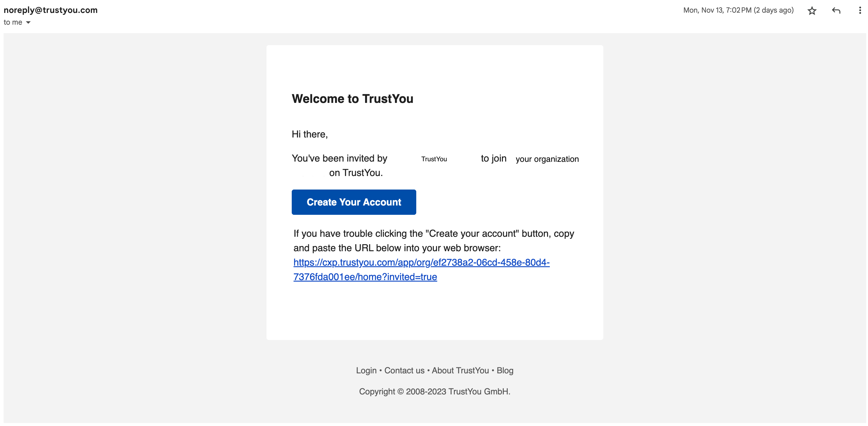Click the Welcome to TrustYou heading
The width and height of the screenshot is (868, 426).
pyautogui.click(x=352, y=99)
